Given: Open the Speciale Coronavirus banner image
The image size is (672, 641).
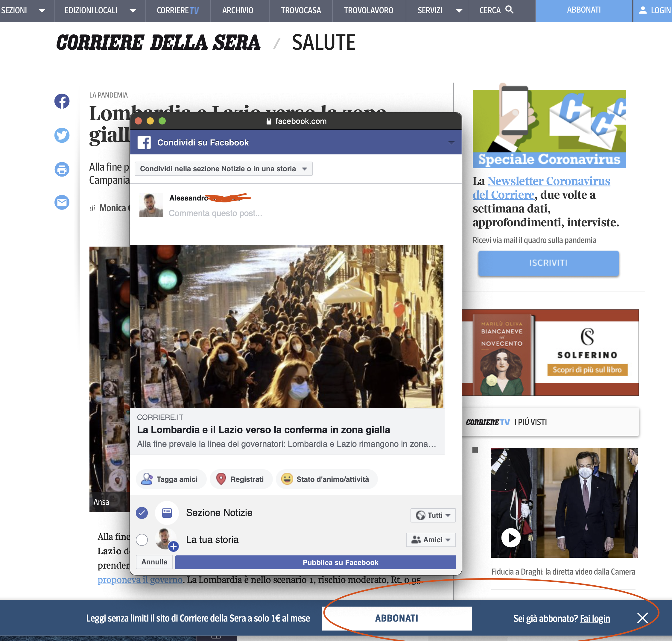Looking at the screenshot, I should [549, 126].
